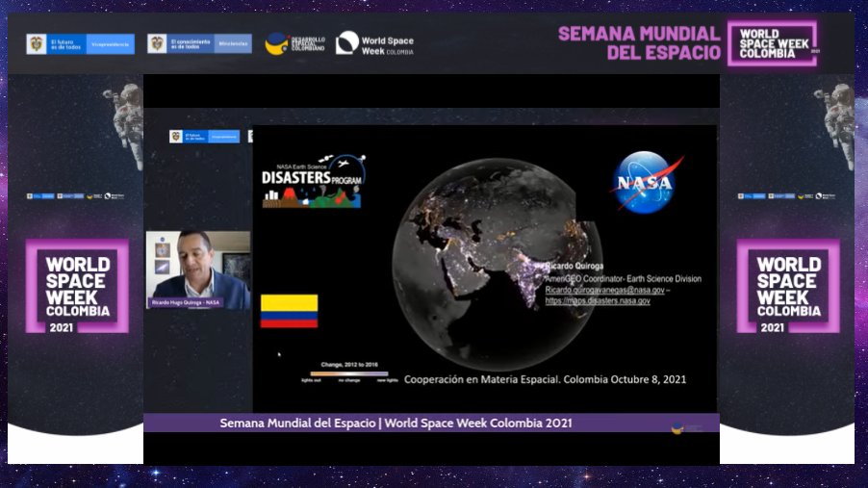Viewport: 868px width, 488px height.
Task: Click the 'El futuro es de todos' Vicepresidencia logo in the header
Action: 80,43
